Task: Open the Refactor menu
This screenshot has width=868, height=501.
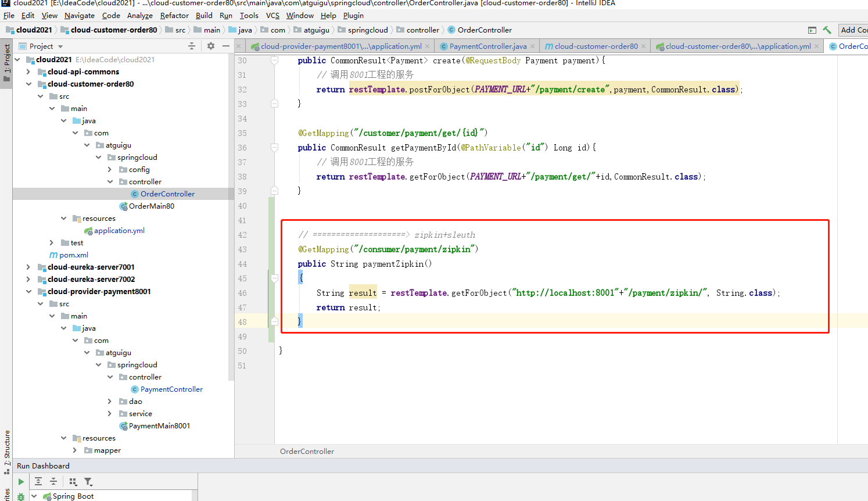Action: pos(174,16)
